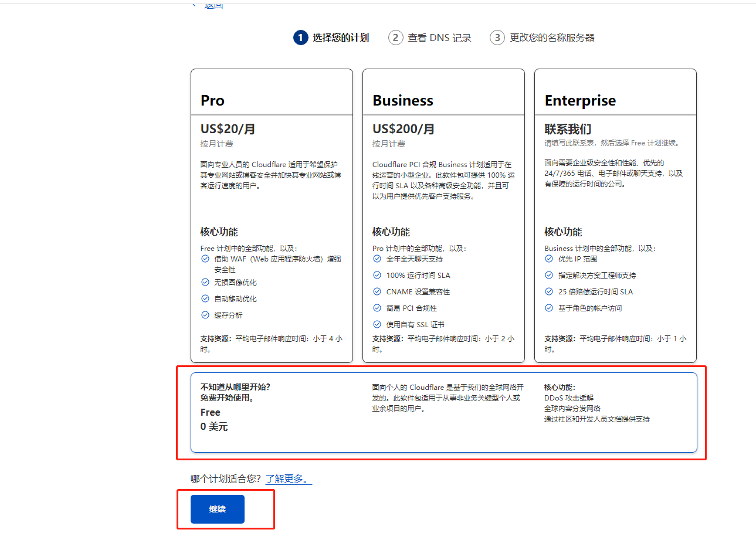Click the checkmark next to 使用自有 SSL 证书
The height and width of the screenshot is (533, 756).
click(x=377, y=324)
